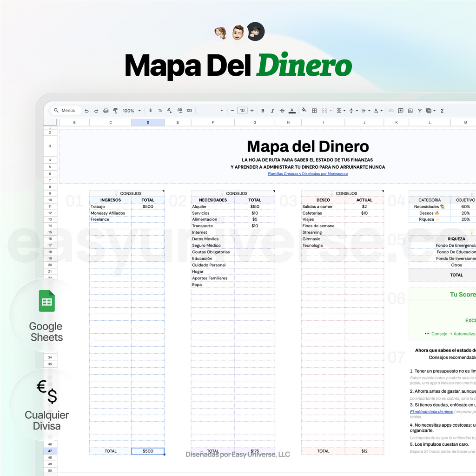Select the column D header

(x=148, y=122)
